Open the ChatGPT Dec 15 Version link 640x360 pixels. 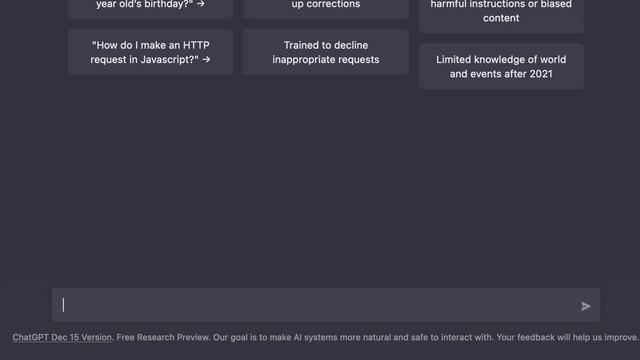62,338
